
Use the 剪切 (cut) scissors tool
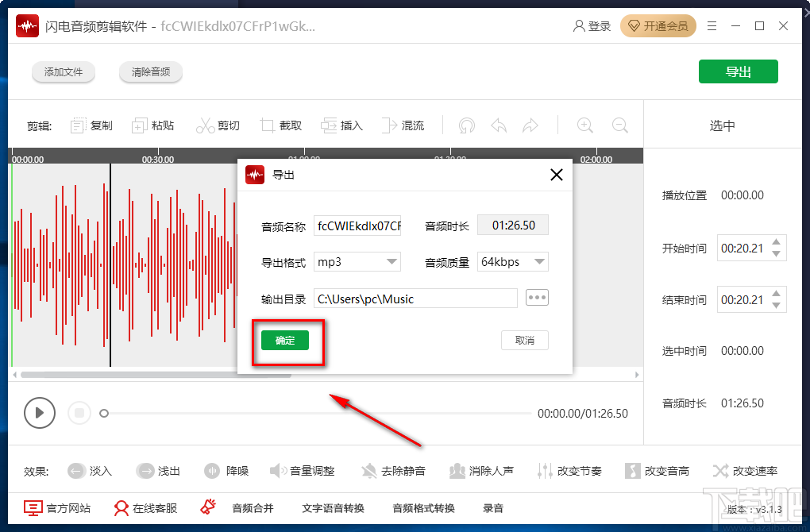click(218, 125)
